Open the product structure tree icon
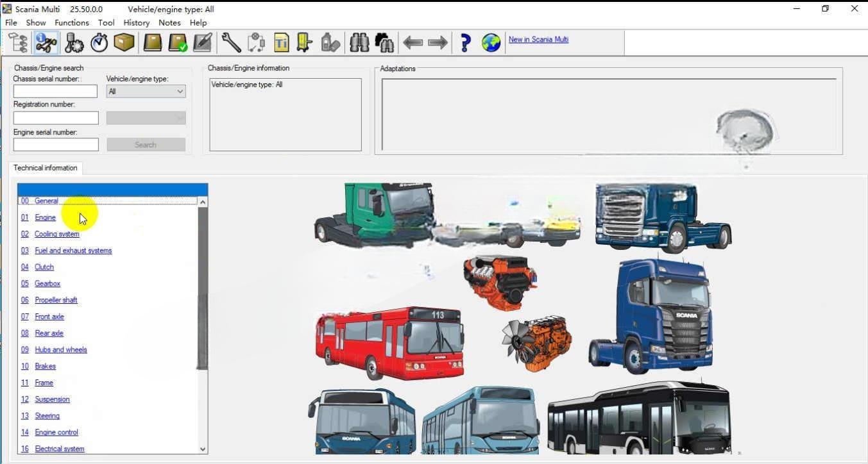The width and height of the screenshot is (868, 464). tap(17, 42)
